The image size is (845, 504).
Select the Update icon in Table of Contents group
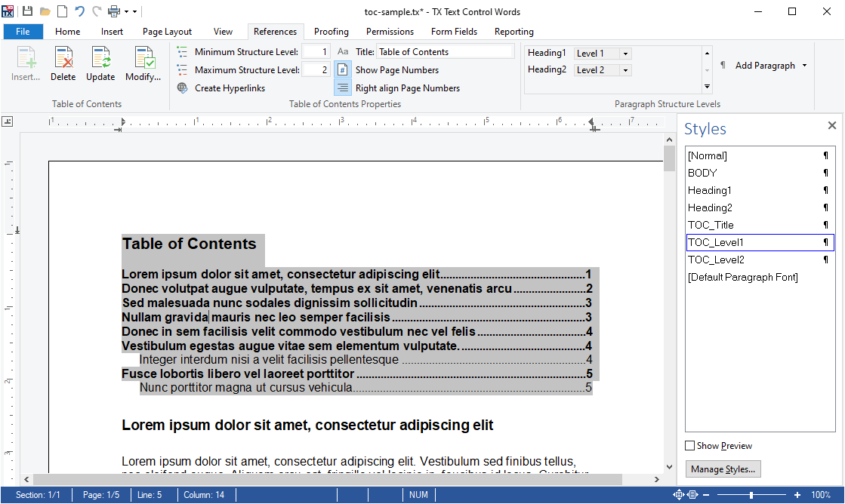click(x=100, y=64)
